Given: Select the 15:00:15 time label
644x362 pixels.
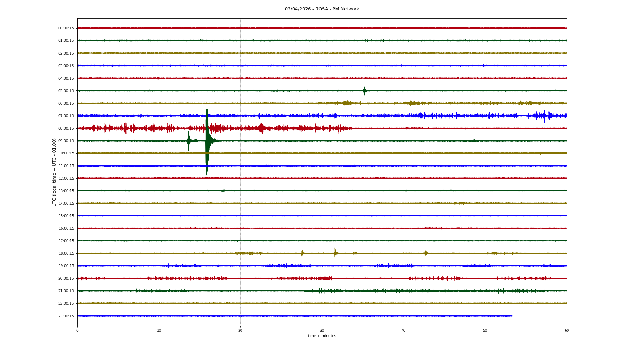Looking at the screenshot, I should [66, 216].
